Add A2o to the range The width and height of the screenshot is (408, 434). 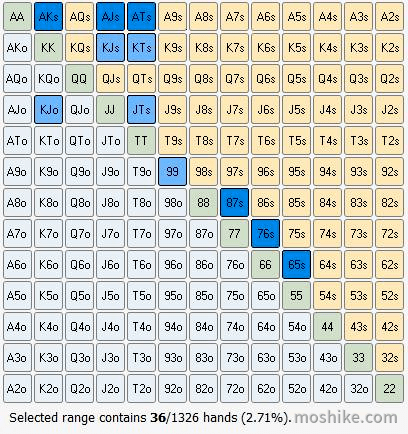click(17, 389)
